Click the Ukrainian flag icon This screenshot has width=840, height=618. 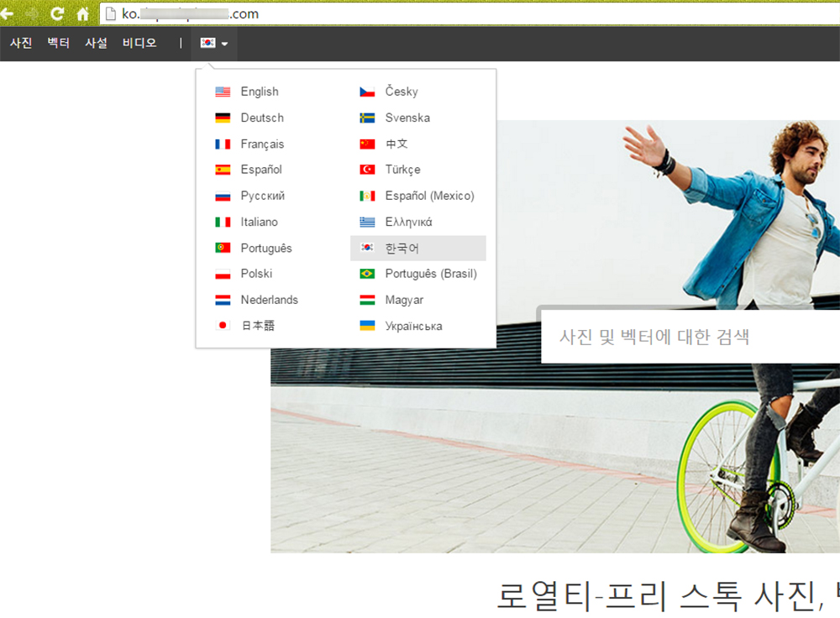(367, 326)
